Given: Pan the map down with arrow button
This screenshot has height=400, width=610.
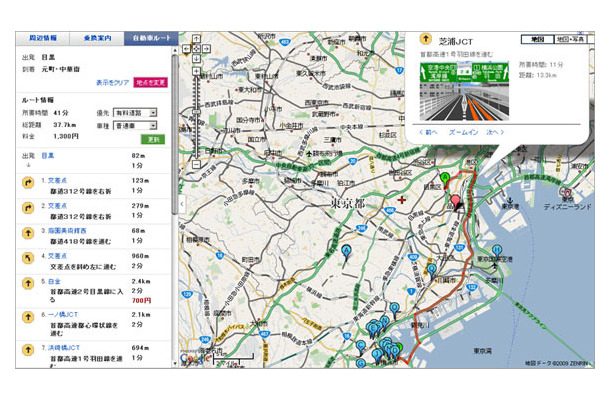Looking at the screenshot, I should click(x=196, y=59).
